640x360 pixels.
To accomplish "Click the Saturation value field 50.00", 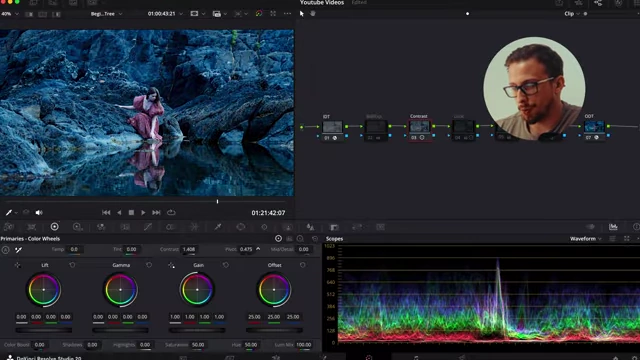I will (x=198, y=345).
